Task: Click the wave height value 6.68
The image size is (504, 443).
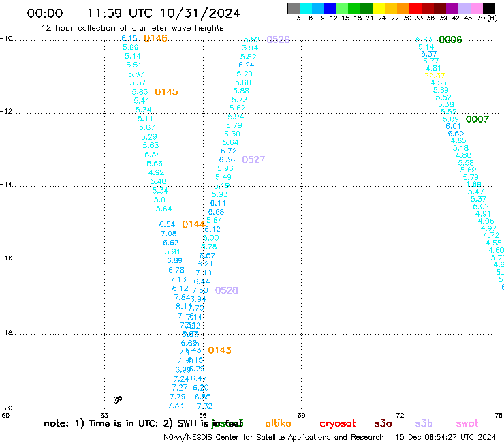Action: click(x=216, y=212)
